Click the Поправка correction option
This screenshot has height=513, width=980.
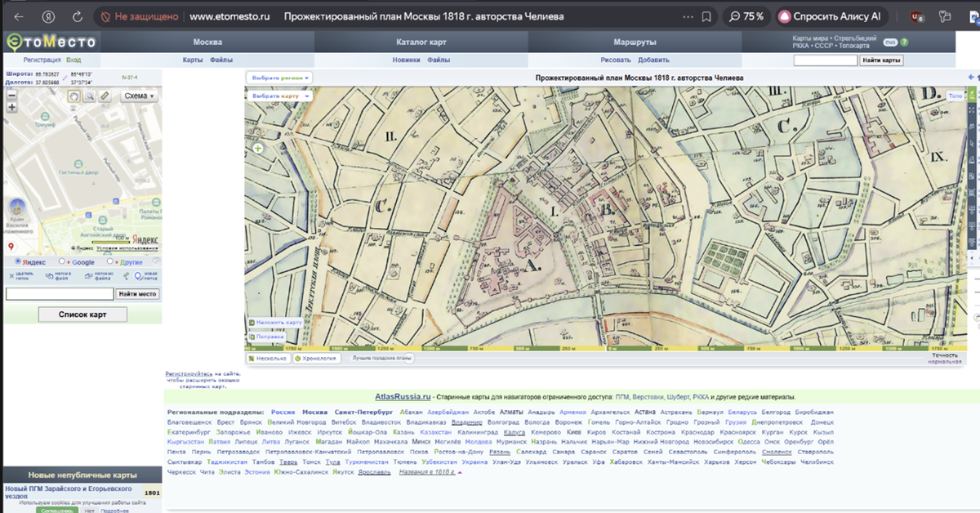point(267,336)
